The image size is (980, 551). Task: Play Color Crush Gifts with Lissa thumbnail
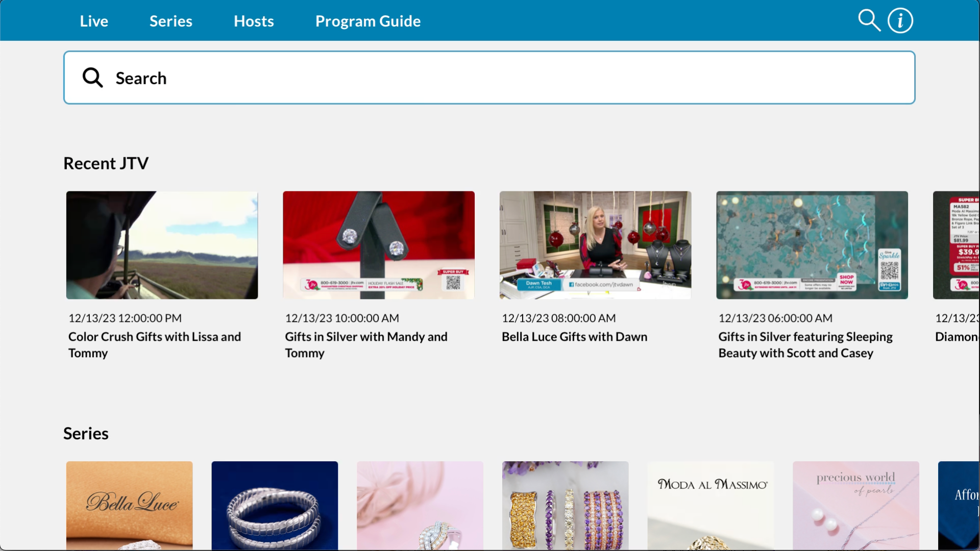(162, 245)
